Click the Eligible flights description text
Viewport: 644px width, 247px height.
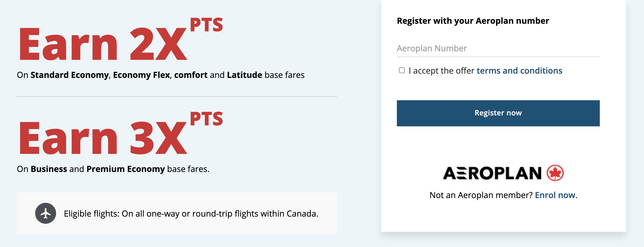(x=191, y=214)
